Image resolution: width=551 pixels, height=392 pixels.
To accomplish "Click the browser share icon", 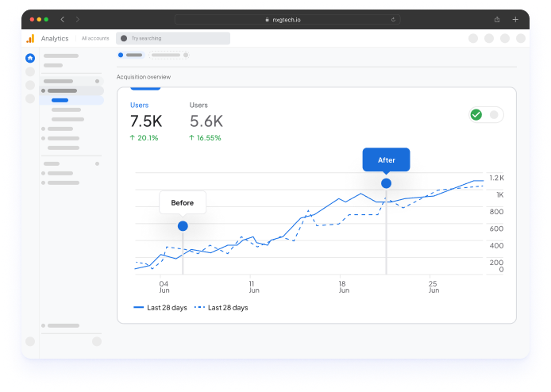I will coord(497,19).
